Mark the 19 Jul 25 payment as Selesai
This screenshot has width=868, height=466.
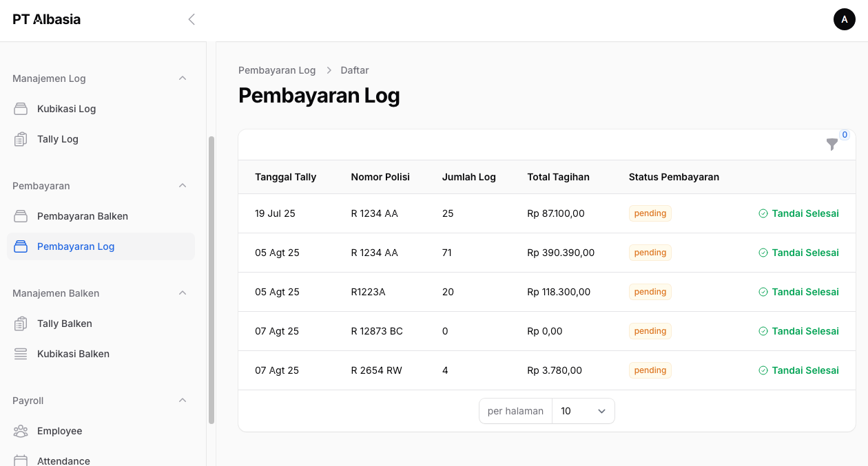tap(798, 213)
